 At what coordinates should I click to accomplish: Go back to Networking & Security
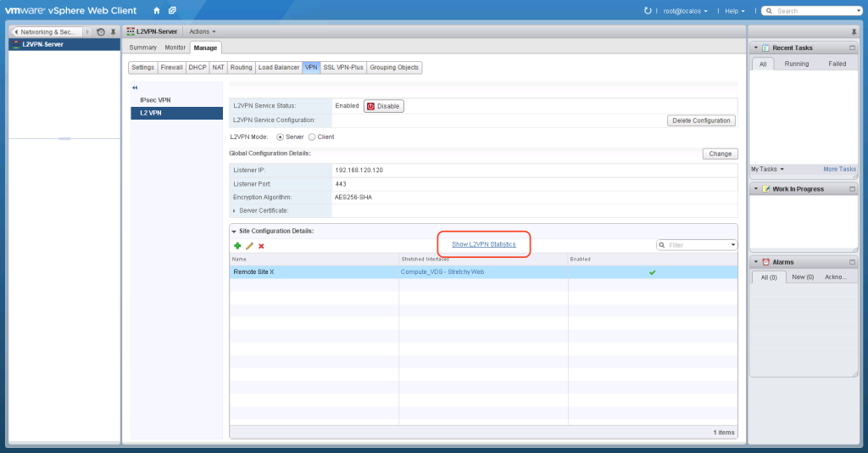point(47,32)
